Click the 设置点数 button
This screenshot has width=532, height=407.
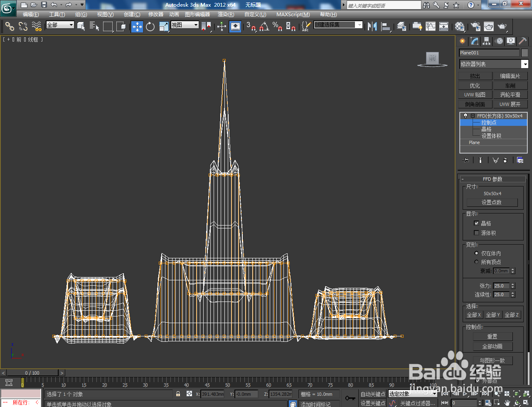[492, 202]
